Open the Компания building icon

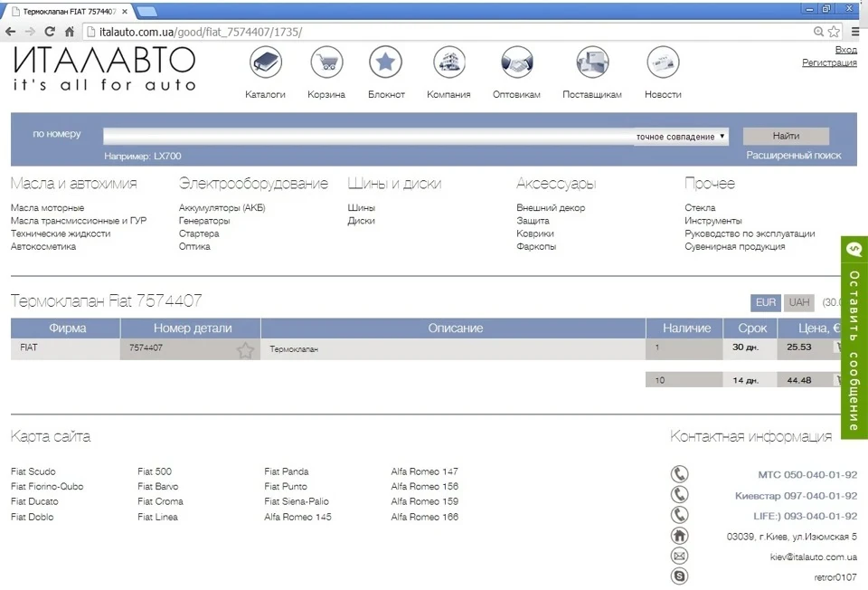(449, 62)
